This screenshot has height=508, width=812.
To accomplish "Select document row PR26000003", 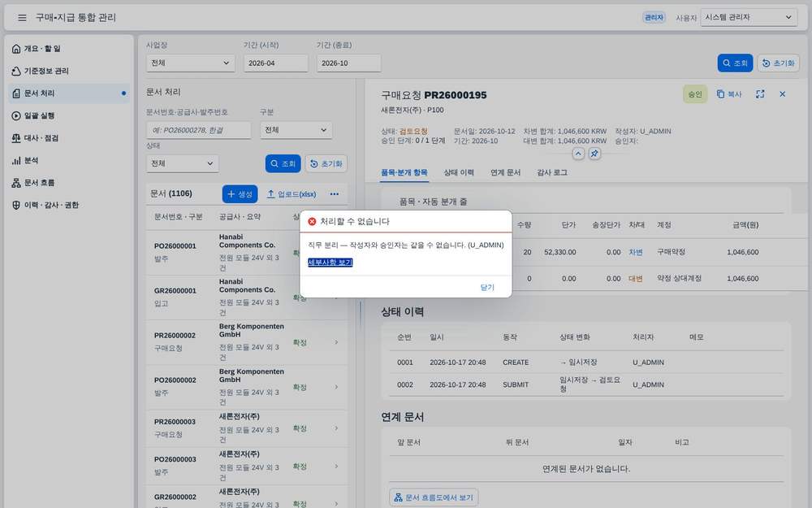I will point(247,428).
